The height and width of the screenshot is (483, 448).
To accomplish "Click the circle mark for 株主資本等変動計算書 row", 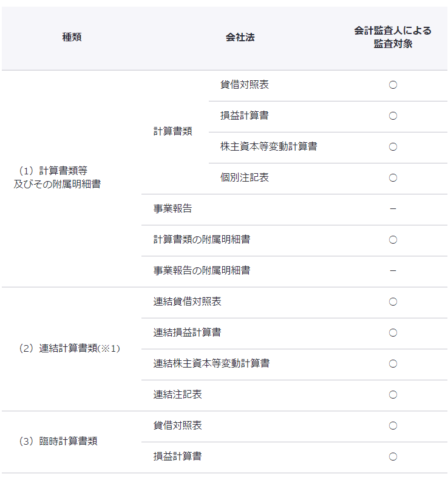I will [393, 147].
